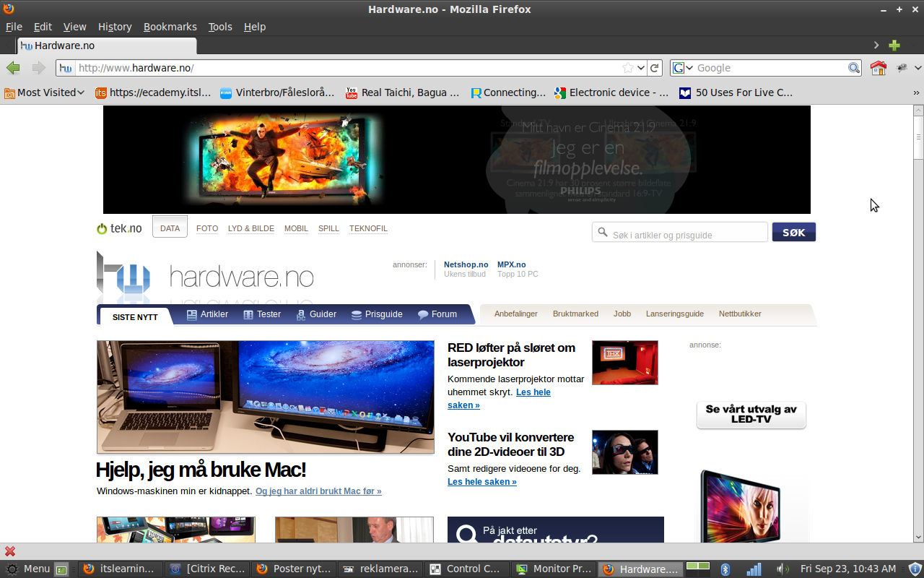924x578 pixels.
Task: Open the Real Taichi, Bagua bookmark
Action: 402,92
